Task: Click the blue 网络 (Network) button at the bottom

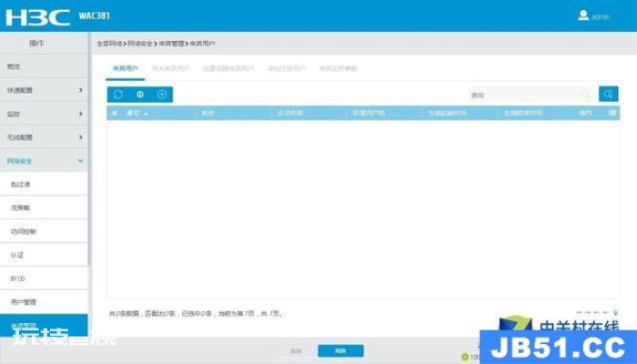Action: click(x=340, y=350)
